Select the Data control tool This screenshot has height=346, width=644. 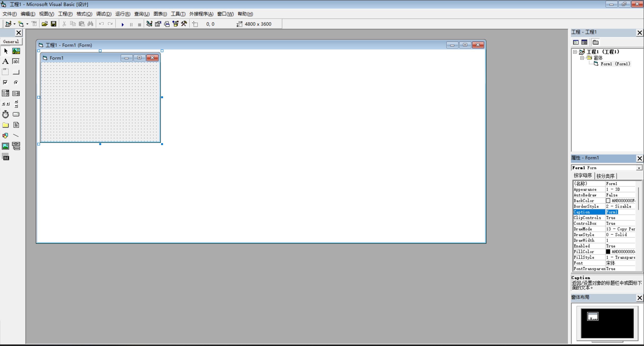coord(16,146)
